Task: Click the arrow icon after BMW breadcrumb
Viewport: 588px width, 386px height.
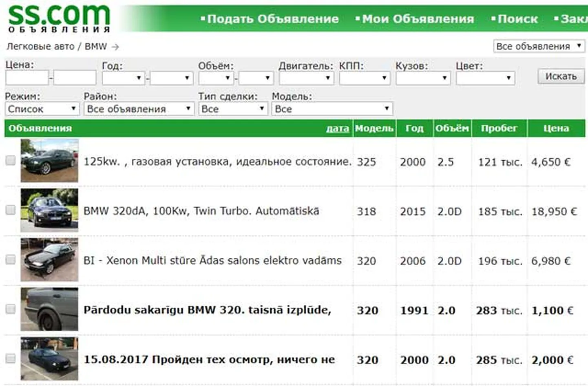Action: coord(115,47)
